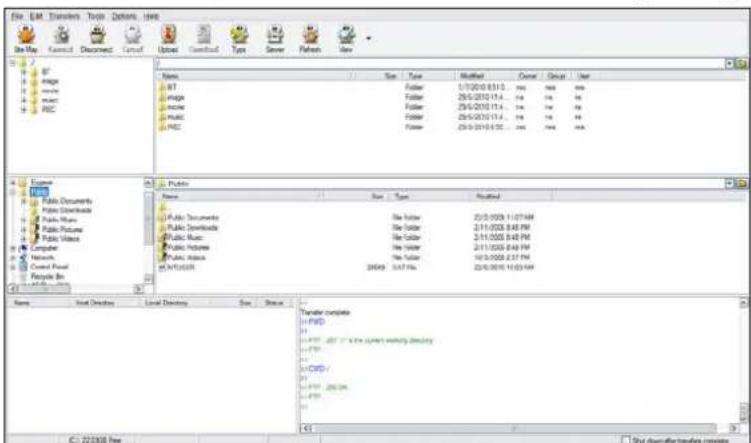Select the image folder in remote file list
Viewport: 751px width, 443px height.
click(171, 97)
